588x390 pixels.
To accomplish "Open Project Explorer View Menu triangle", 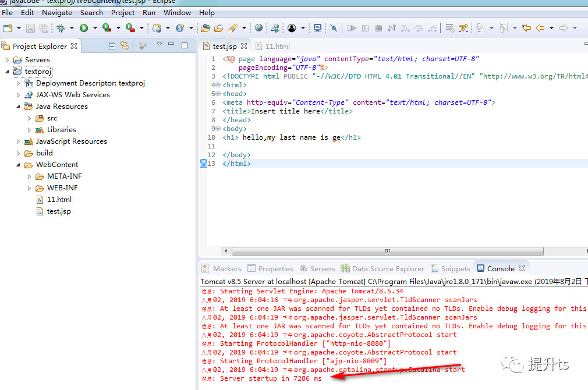I will coord(160,44).
